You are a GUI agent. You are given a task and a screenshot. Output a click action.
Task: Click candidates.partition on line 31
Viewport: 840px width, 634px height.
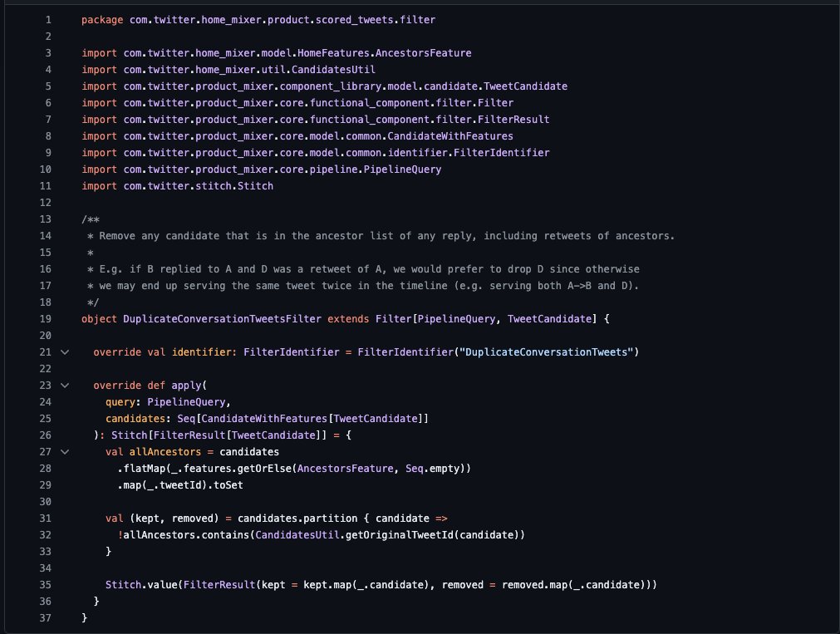tap(297, 519)
